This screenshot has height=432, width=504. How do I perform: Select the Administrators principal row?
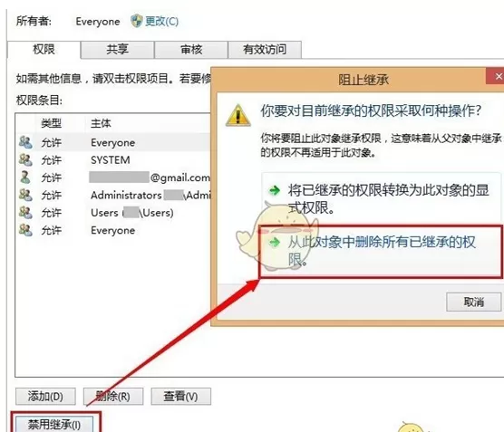[x=113, y=195]
